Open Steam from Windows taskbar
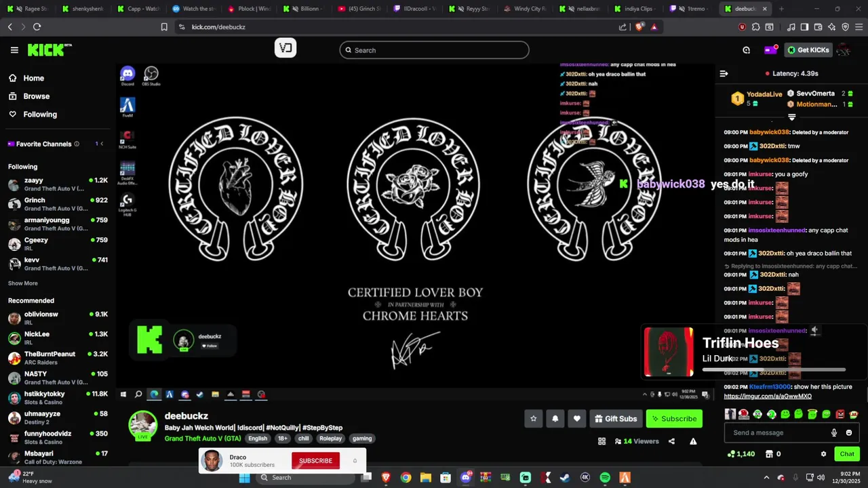Screen dimensions: 868x488 [x=565, y=478]
